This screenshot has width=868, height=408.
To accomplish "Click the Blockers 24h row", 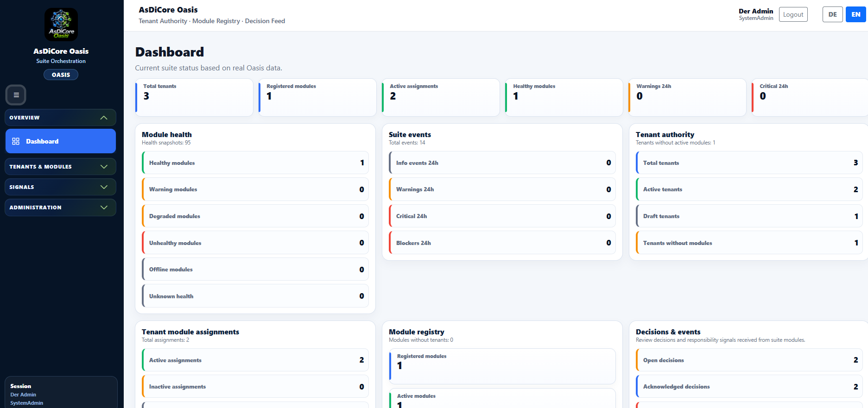I will coord(502,243).
